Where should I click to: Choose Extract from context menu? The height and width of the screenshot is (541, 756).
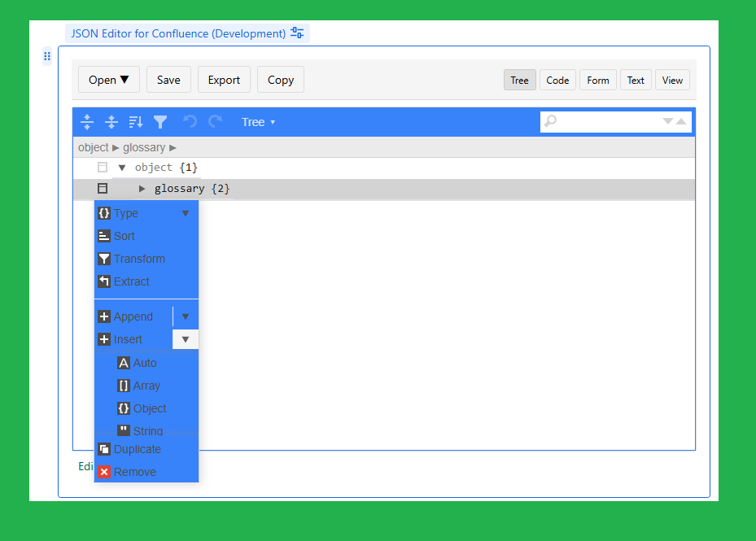146,281
